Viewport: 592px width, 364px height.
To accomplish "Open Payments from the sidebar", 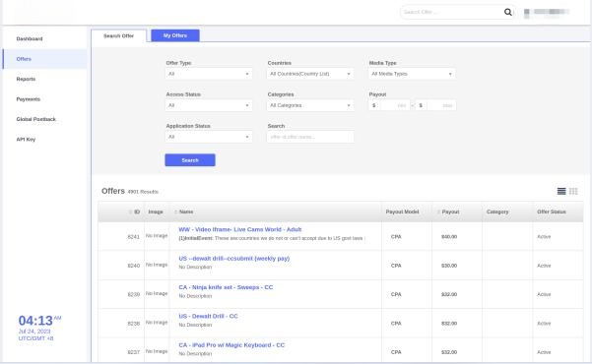I will tap(29, 99).
